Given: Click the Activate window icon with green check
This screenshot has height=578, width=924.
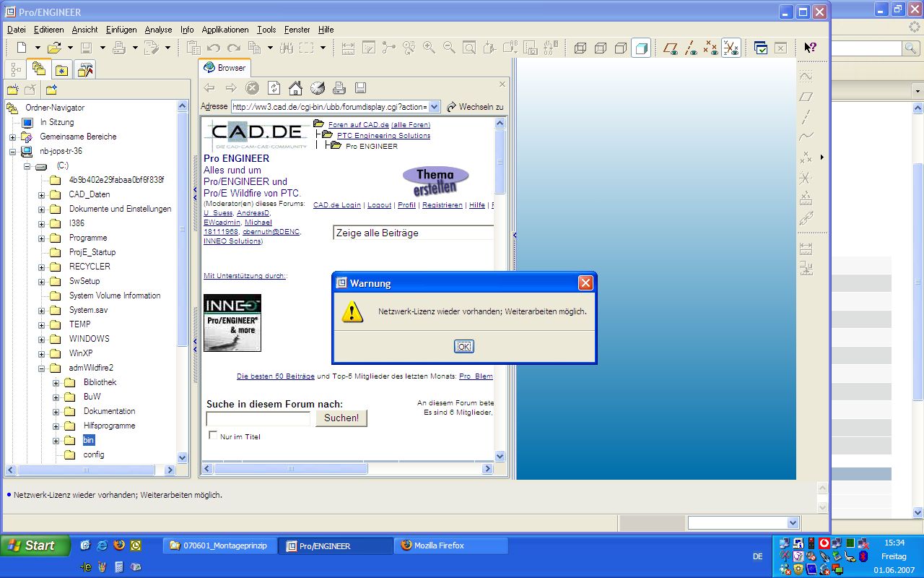Looking at the screenshot, I should pyautogui.click(x=761, y=48).
